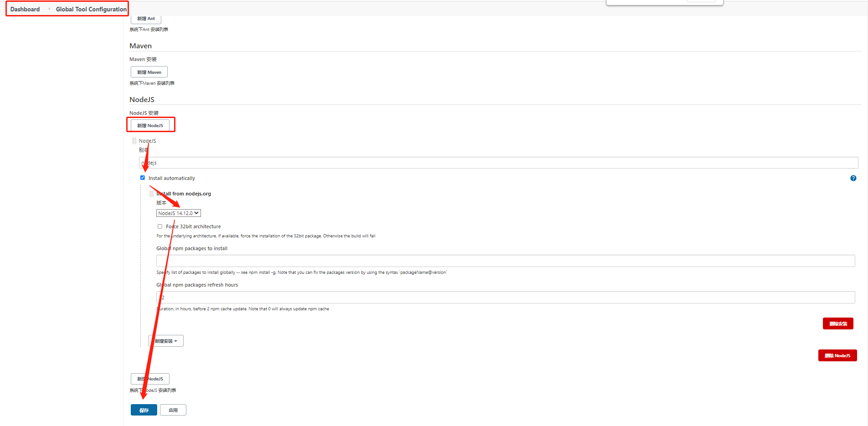The width and height of the screenshot is (868, 426).
Task: Uncheck the Install automatically checkbox
Action: [143, 178]
